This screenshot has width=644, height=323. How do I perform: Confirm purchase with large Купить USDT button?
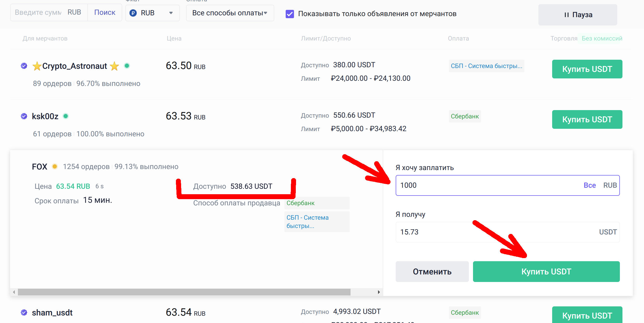pos(546,272)
